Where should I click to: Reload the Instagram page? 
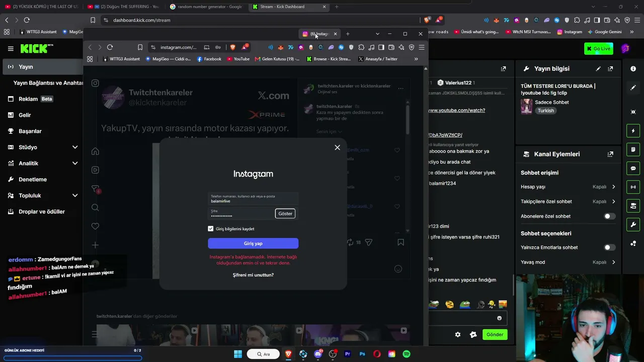(x=110, y=47)
